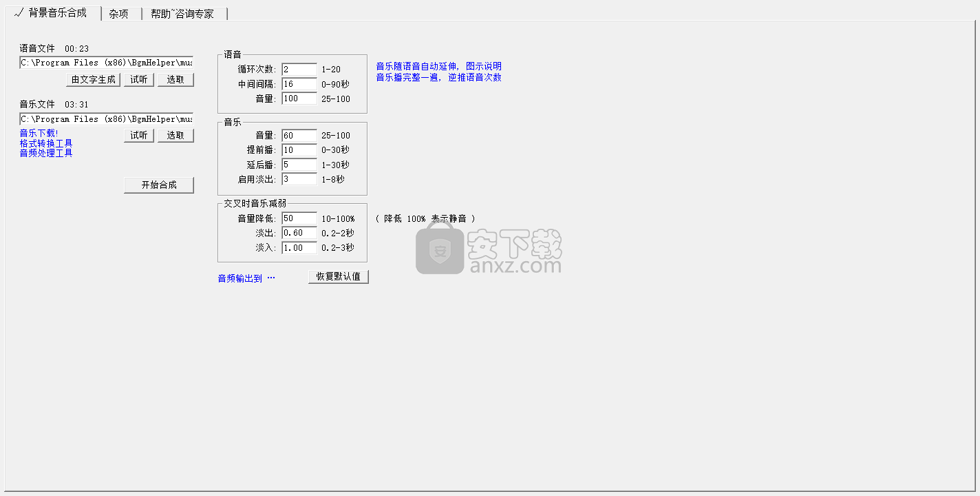Click the 启用淡出 input field
The height and width of the screenshot is (496, 980).
(299, 179)
